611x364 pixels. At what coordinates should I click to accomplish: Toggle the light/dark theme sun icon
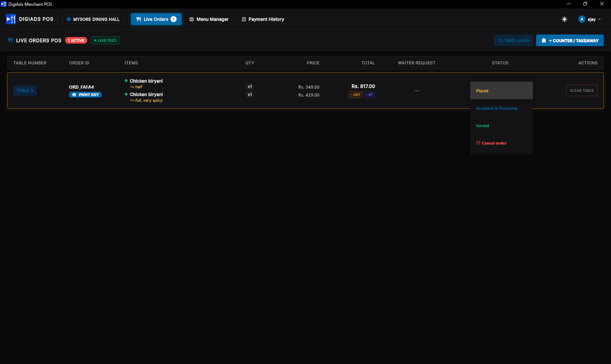click(x=564, y=19)
